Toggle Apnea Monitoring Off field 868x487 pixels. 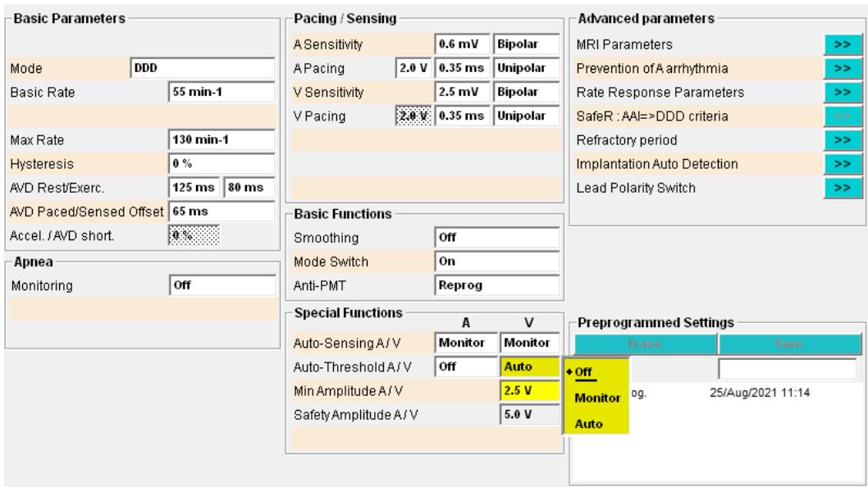pyautogui.click(x=222, y=286)
